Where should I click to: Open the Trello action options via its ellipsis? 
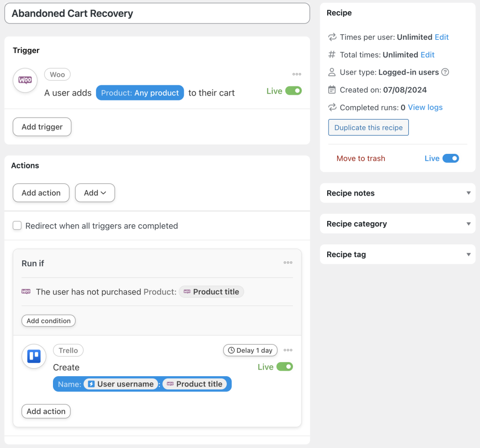coord(288,350)
